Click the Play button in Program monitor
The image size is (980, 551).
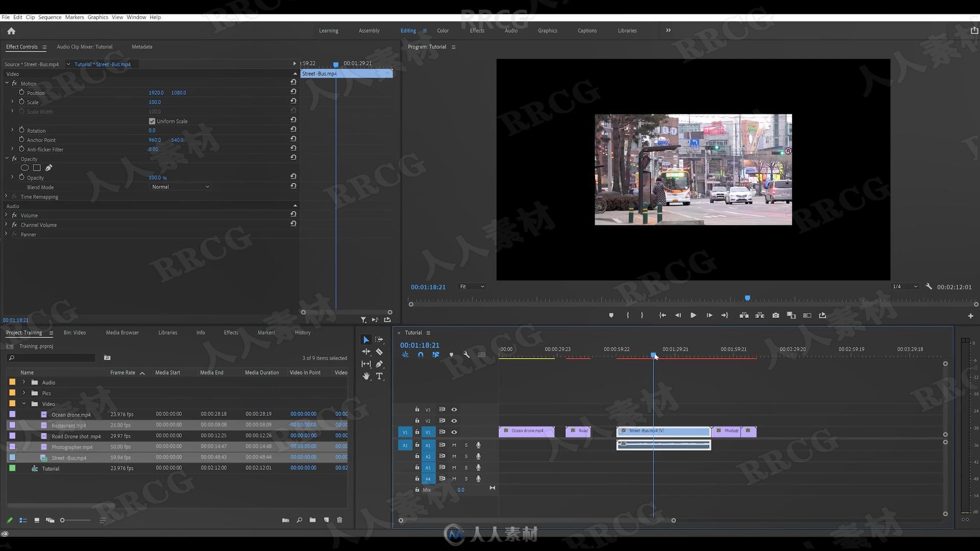pos(693,315)
